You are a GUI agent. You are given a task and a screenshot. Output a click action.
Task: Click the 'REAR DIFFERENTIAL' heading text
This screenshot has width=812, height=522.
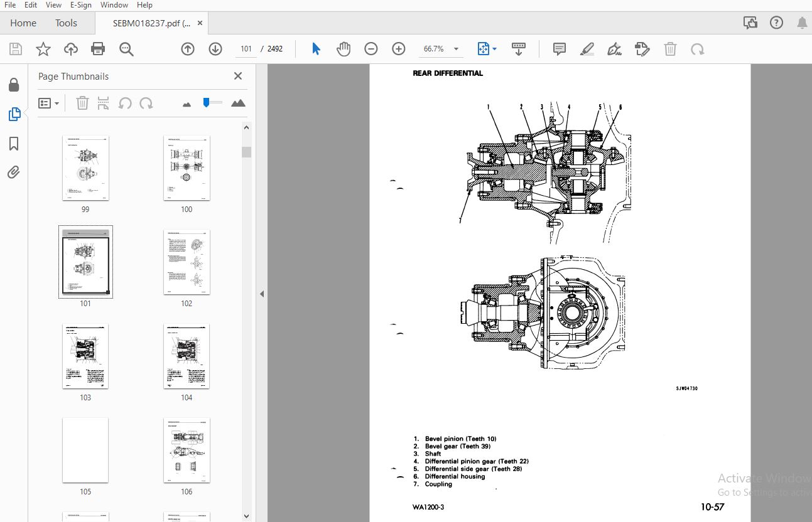(448, 73)
